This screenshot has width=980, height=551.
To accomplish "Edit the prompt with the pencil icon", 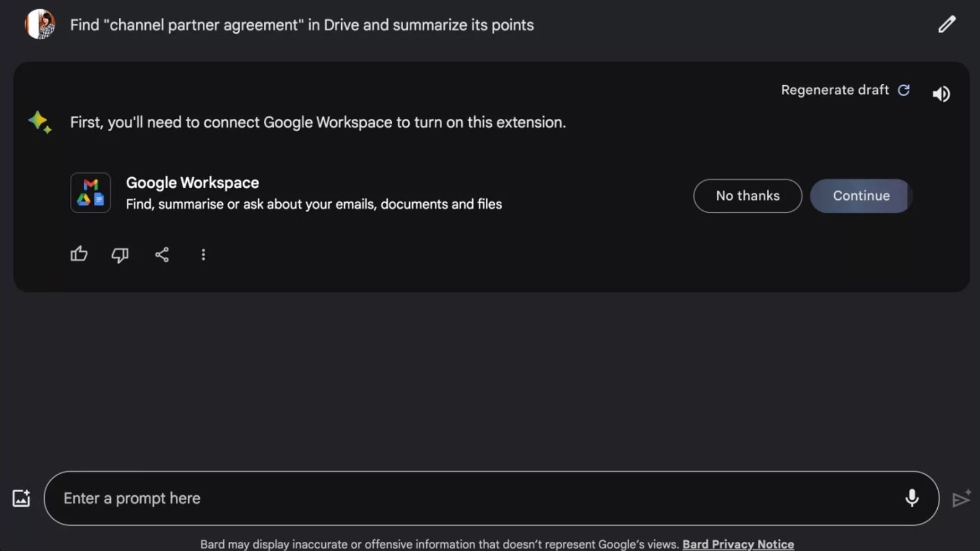I will pos(946,25).
